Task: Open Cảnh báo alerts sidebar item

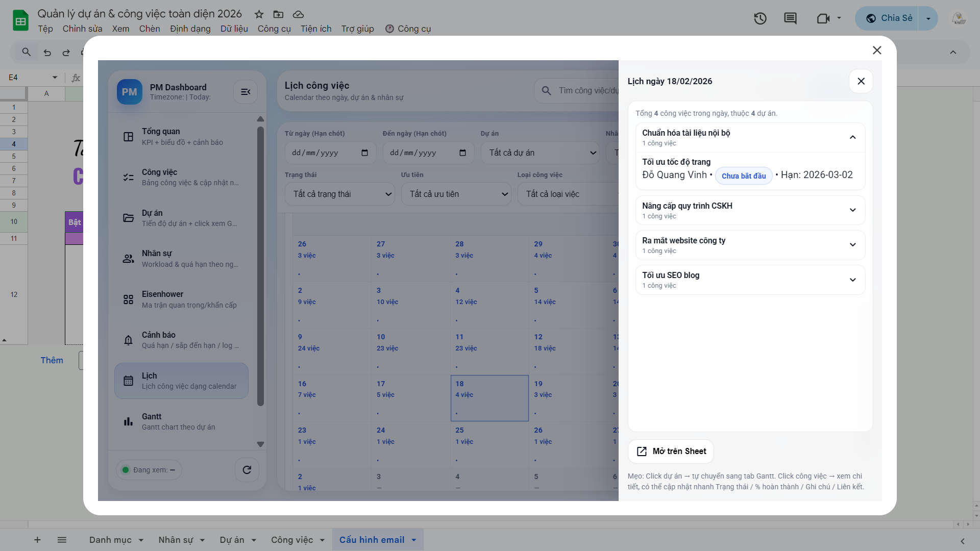Action: point(181,340)
